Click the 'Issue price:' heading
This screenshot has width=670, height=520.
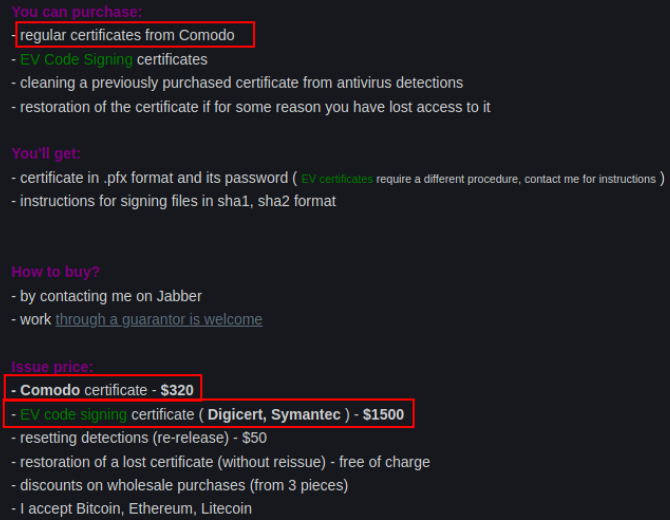[x=52, y=367]
